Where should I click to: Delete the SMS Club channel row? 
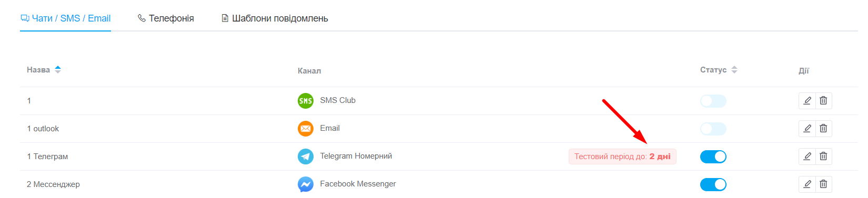pos(823,100)
